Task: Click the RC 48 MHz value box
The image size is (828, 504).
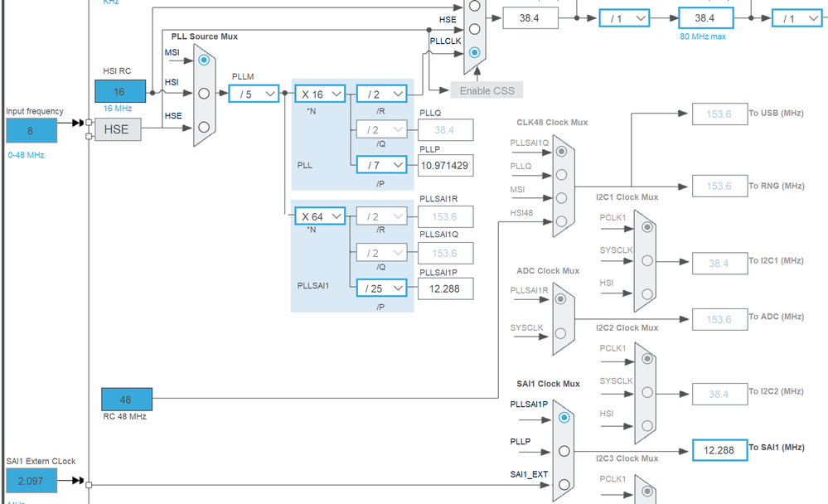Action: click(x=127, y=400)
